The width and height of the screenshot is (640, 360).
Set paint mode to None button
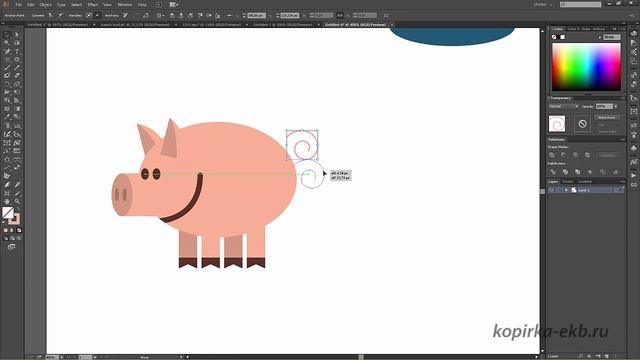(19, 231)
